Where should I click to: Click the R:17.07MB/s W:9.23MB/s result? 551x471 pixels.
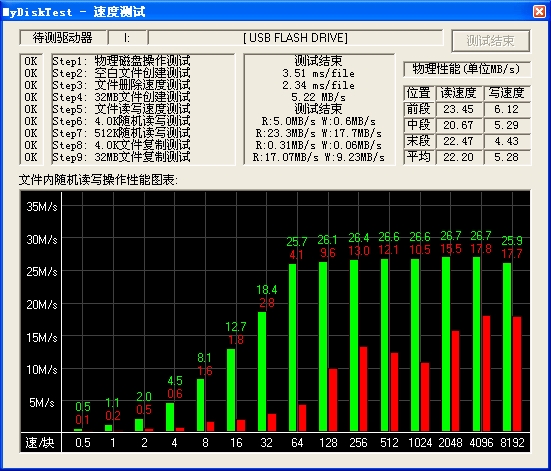[318, 157]
